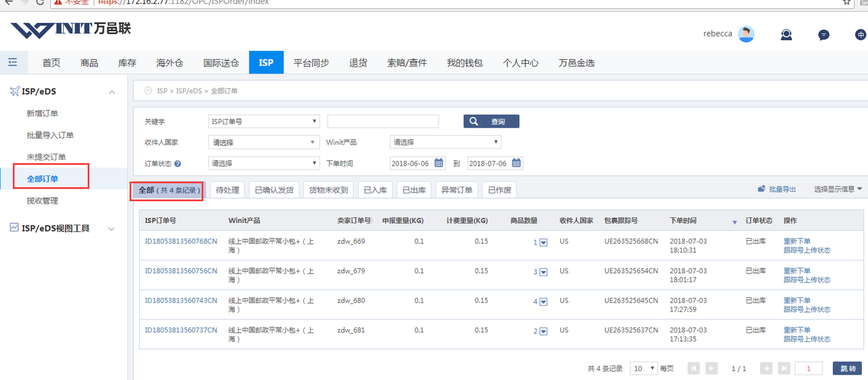Open the customer service headset icon

click(787, 35)
